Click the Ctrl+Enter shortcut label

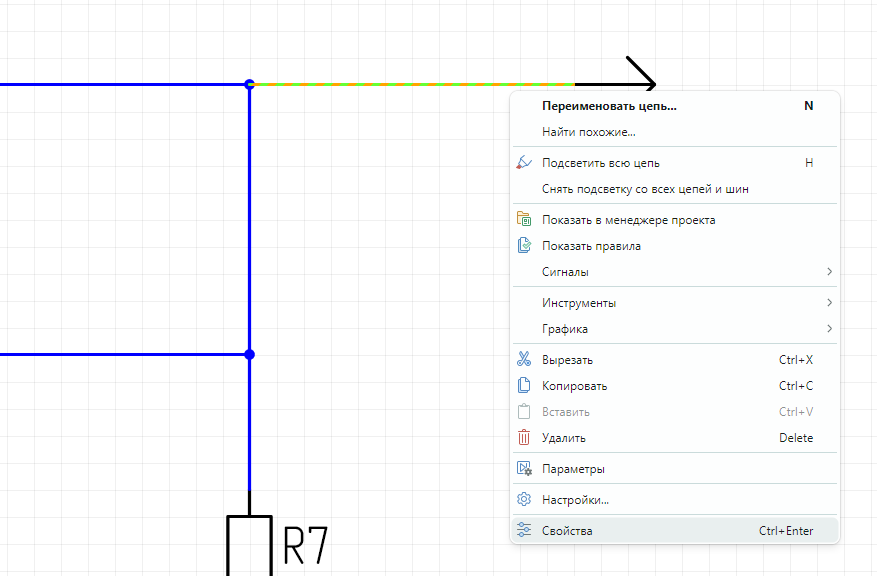[x=786, y=531]
